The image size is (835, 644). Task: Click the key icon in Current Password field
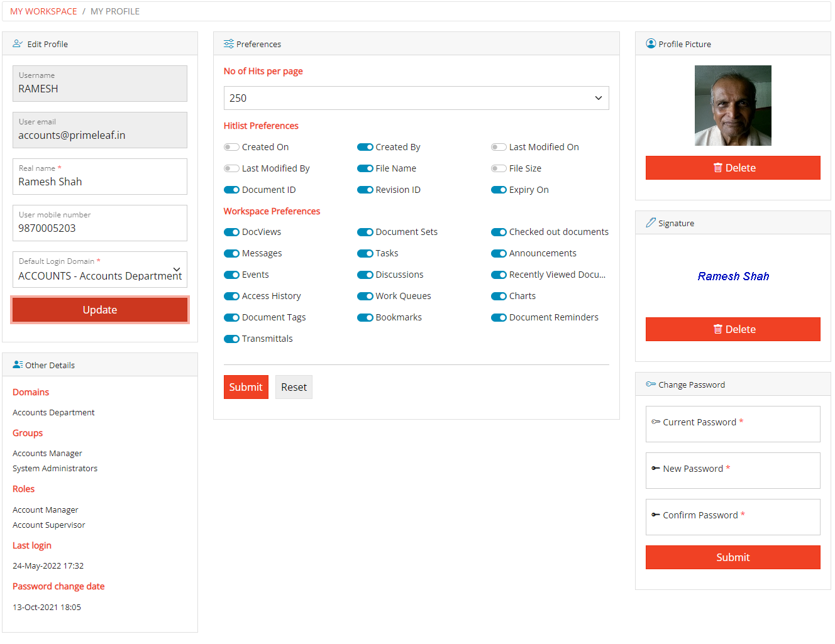[655, 422]
